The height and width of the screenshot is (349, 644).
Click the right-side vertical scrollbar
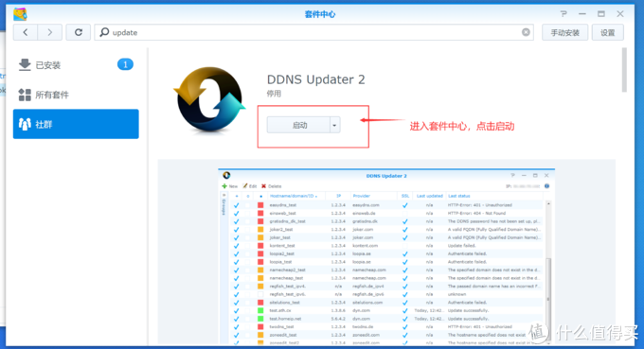click(x=624, y=70)
